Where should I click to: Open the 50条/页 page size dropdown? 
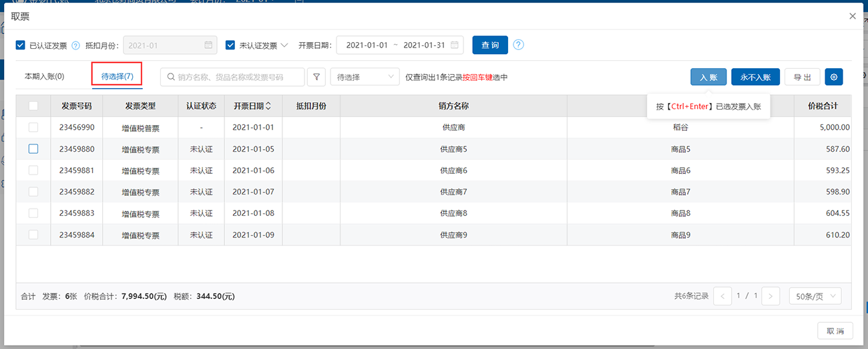click(x=815, y=296)
